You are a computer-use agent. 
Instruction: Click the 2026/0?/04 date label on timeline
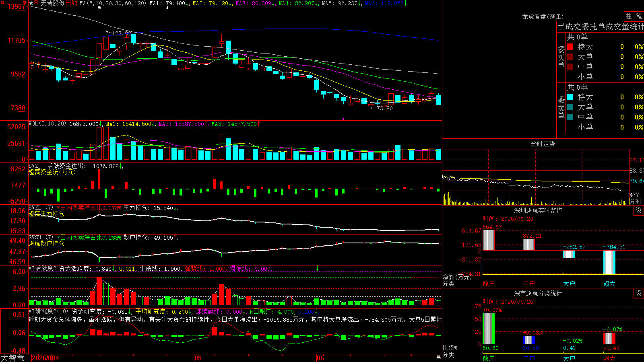pyautogui.click(x=45, y=358)
